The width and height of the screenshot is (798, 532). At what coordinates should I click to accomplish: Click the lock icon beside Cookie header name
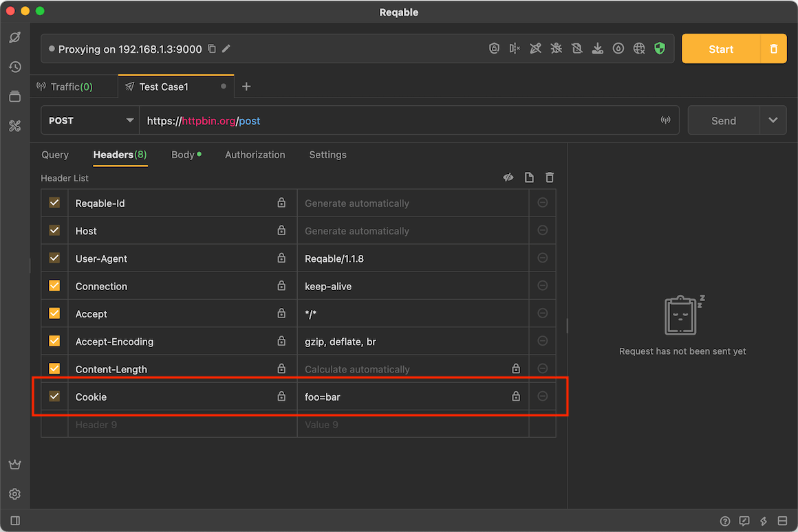click(281, 396)
